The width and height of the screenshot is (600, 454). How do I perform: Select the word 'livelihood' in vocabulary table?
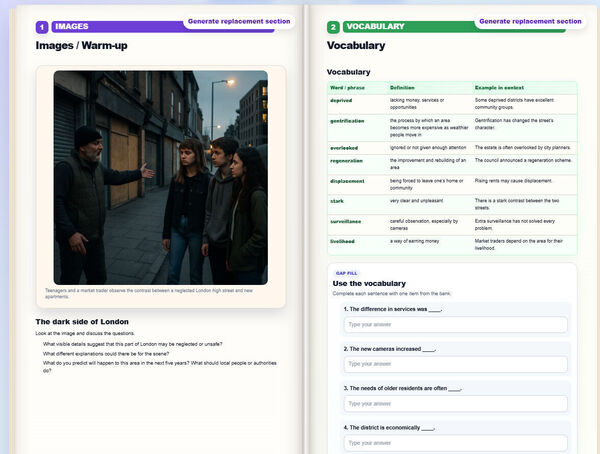click(x=342, y=241)
